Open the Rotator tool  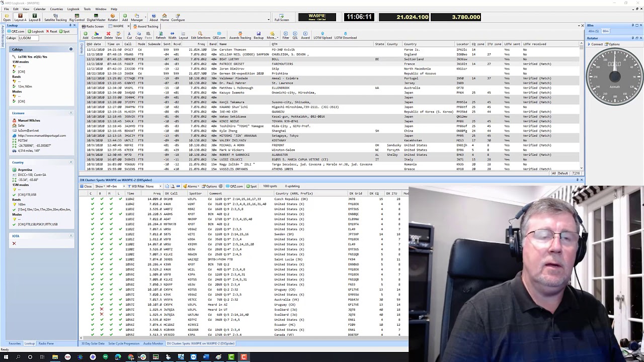113,18
